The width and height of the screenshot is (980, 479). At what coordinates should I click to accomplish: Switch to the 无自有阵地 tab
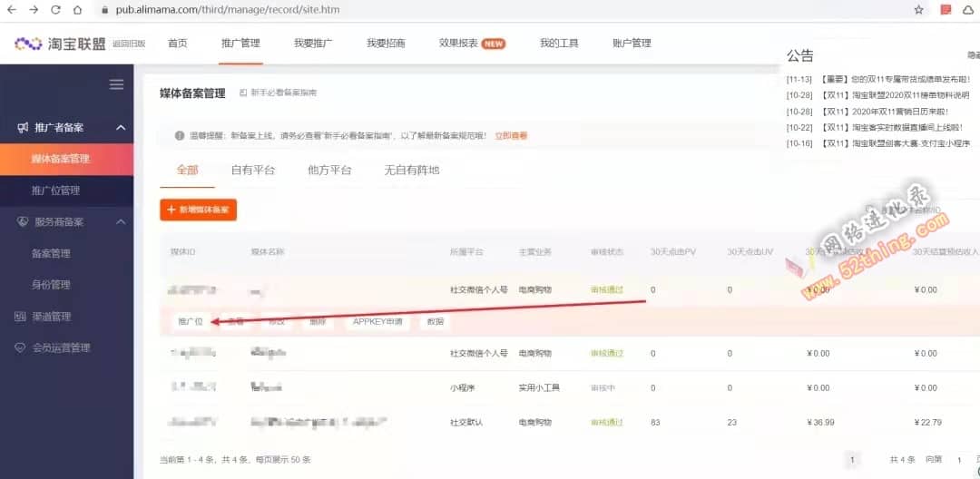point(412,170)
